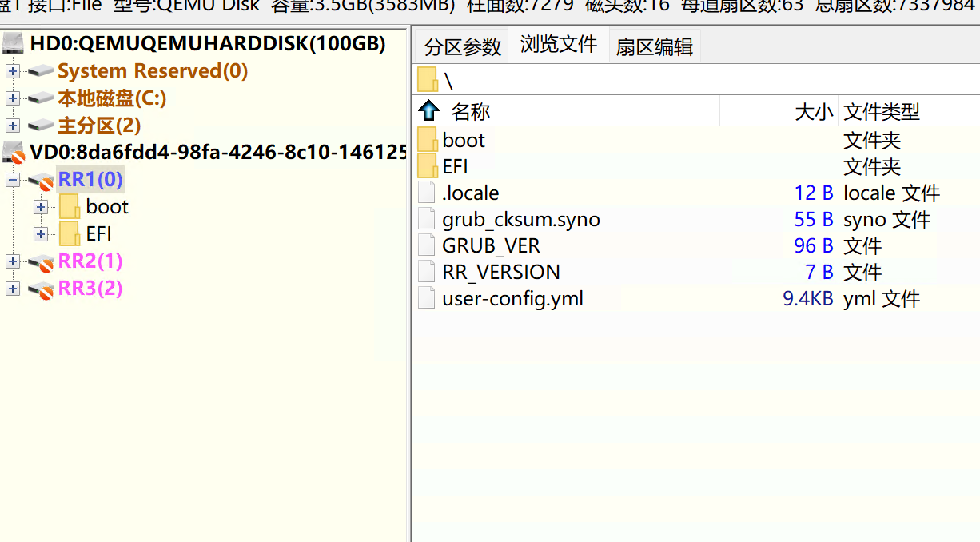980x542 pixels.
Task: Click the RR3(2) partition icon
Action: coord(41,290)
